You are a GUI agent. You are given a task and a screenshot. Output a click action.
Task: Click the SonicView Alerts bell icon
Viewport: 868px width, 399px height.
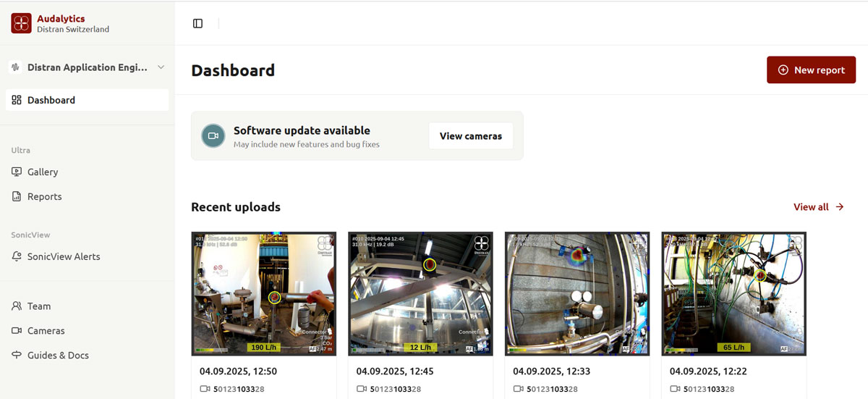click(x=17, y=256)
